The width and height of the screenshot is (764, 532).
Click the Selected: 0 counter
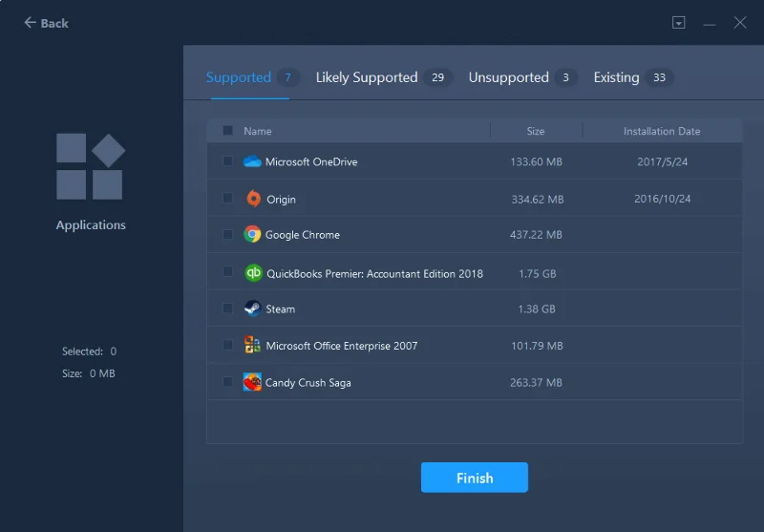click(x=89, y=351)
